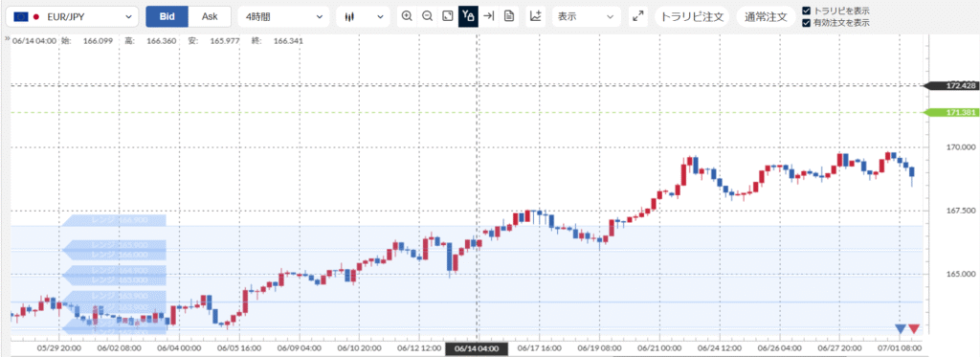
Task: Click the 06/14 04:00 highlighted time label
Action: coord(477,349)
